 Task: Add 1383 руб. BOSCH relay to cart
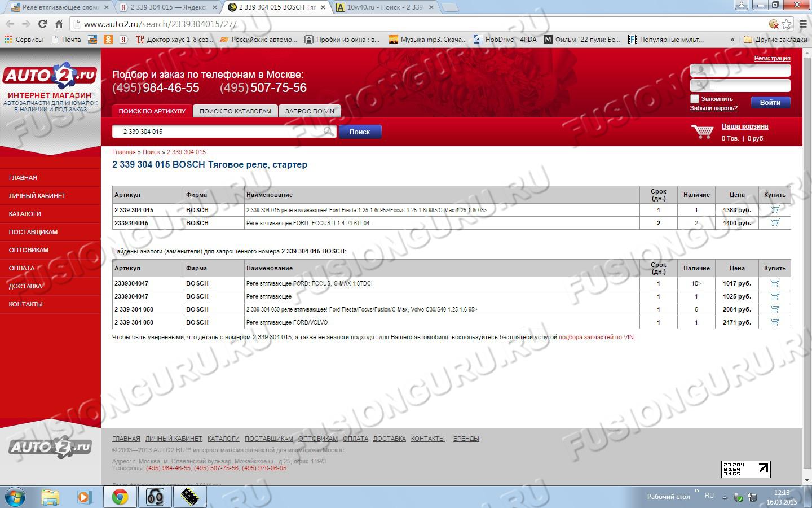775,209
